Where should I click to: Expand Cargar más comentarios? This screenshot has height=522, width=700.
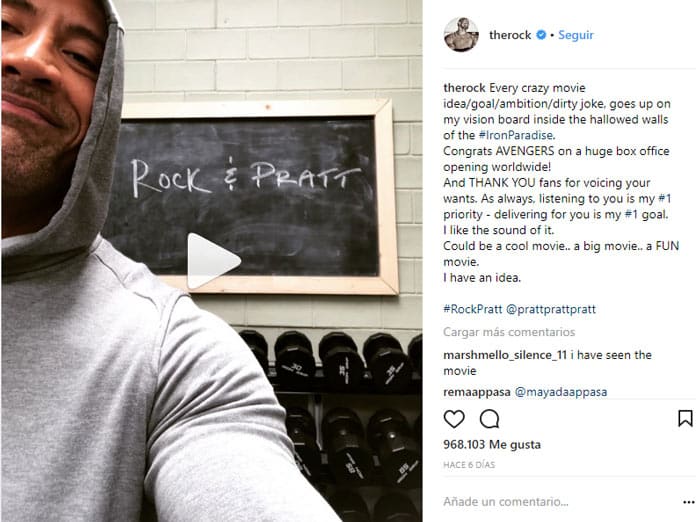point(509,332)
